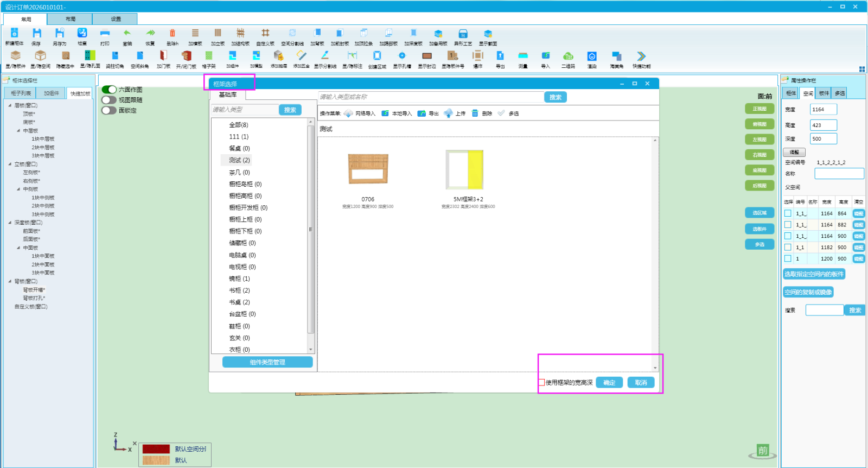
Task: Click the 组件类型管理 button
Action: [x=267, y=362]
